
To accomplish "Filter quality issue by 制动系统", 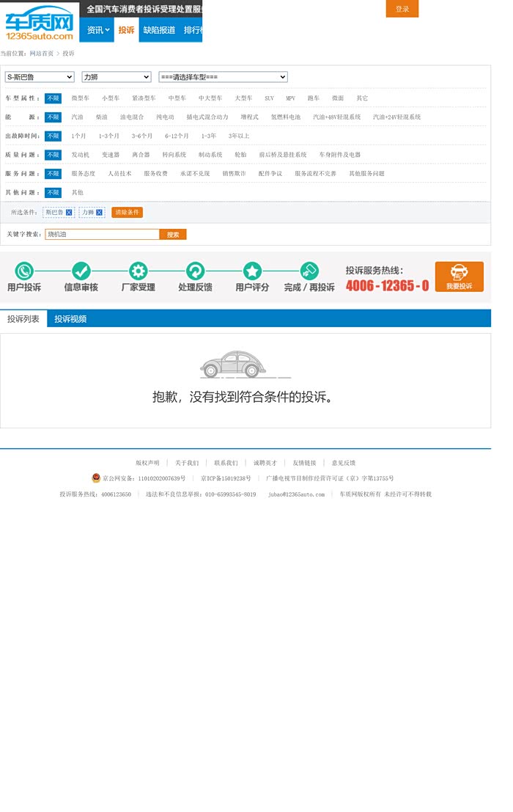I will (210, 154).
